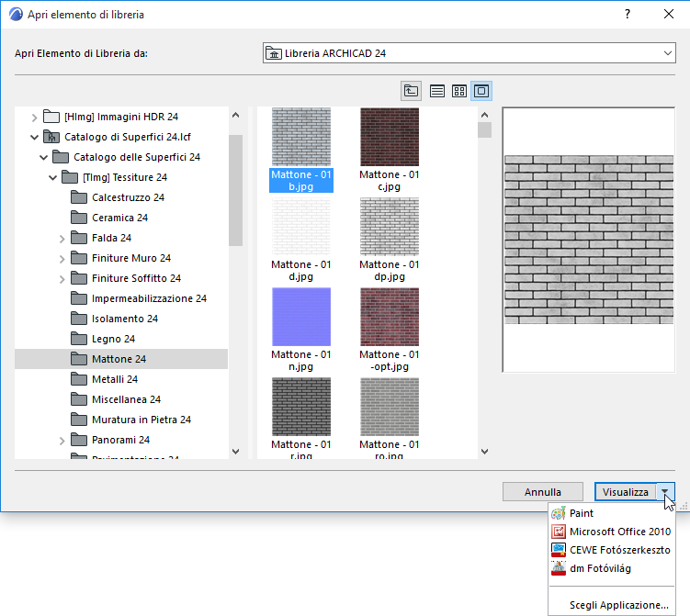Click the help question mark button

coord(628,14)
